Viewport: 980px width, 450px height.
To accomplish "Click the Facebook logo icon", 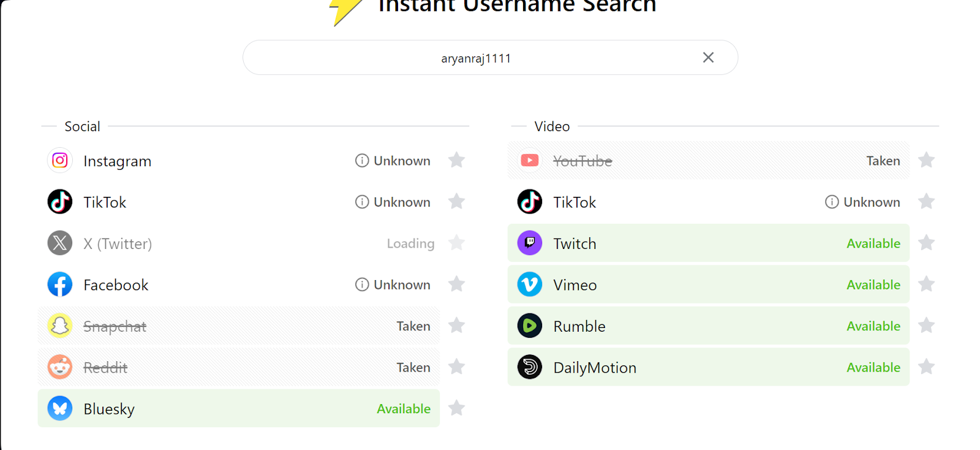I will [60, 284].
